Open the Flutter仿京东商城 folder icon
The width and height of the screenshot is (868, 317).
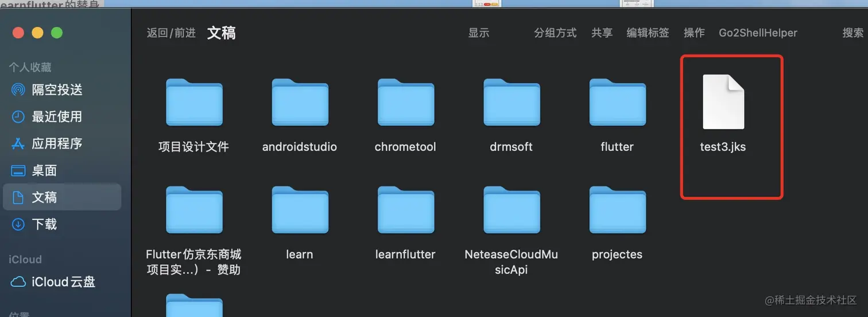tap(194, 210)
